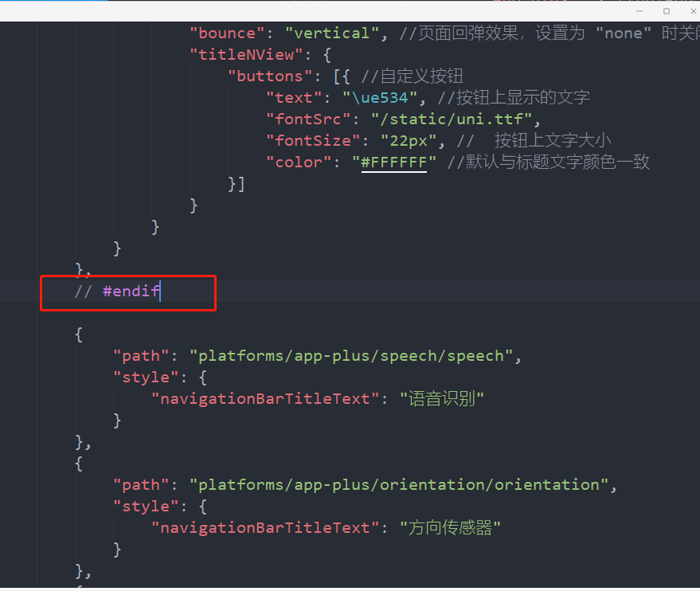Screen dimensions: 700x591
Task: Click the "style" key under speech page
Action: coord(146,377)
